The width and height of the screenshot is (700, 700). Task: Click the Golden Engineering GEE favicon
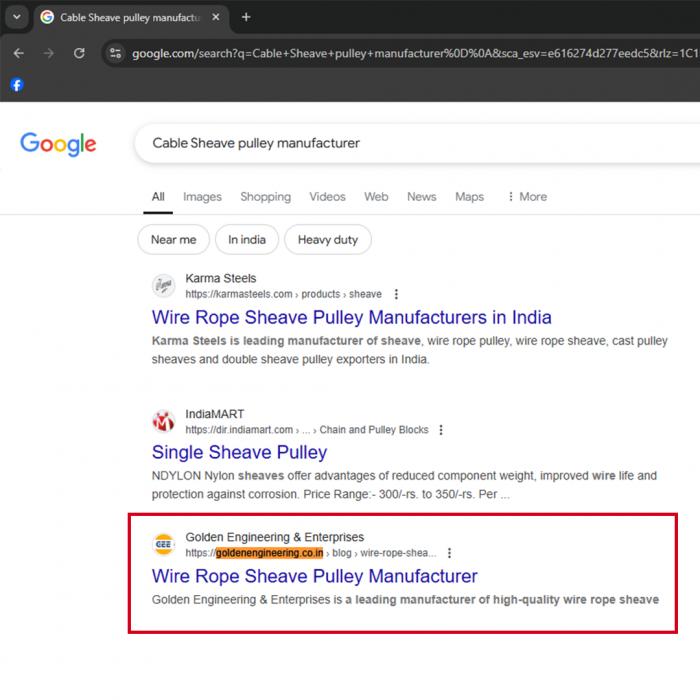tap(163, 545)
